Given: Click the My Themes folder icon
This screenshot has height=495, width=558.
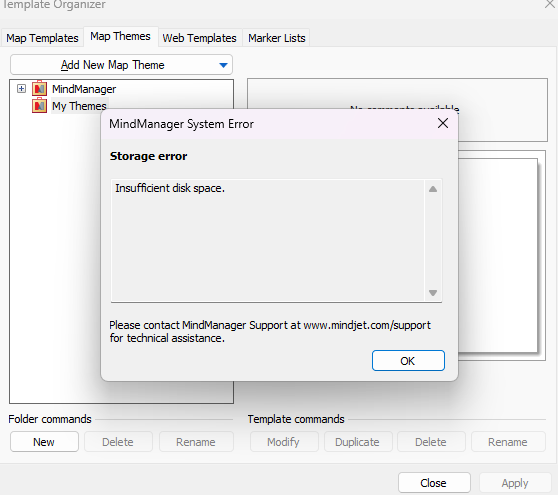Looking at the screenshot, I should (39, 106).
